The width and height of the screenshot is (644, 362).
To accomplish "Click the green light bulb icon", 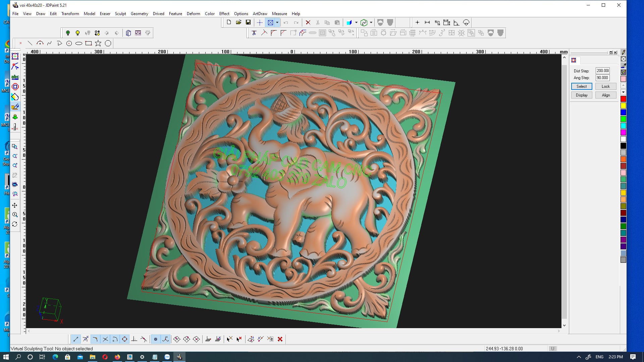I will tap(68, 33).
